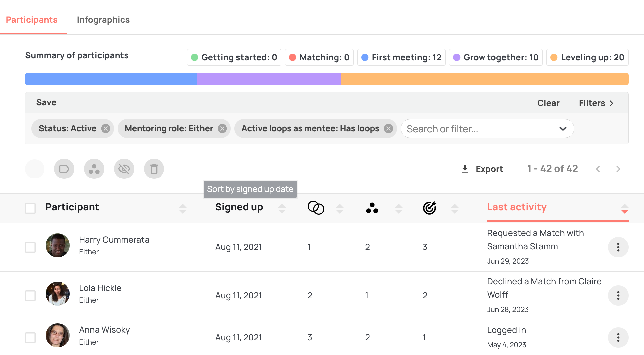Click the 'Jun 29, 2023' activity date
The image size is (644, 355).
coord(508,261)
